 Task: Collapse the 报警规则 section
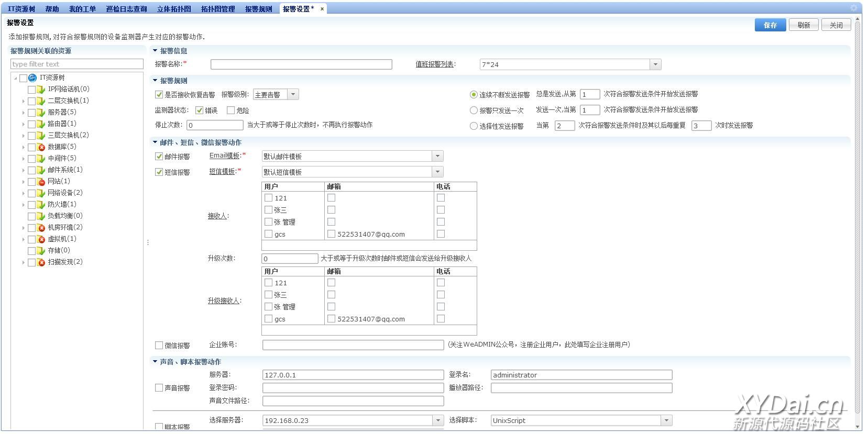(155, 81)
